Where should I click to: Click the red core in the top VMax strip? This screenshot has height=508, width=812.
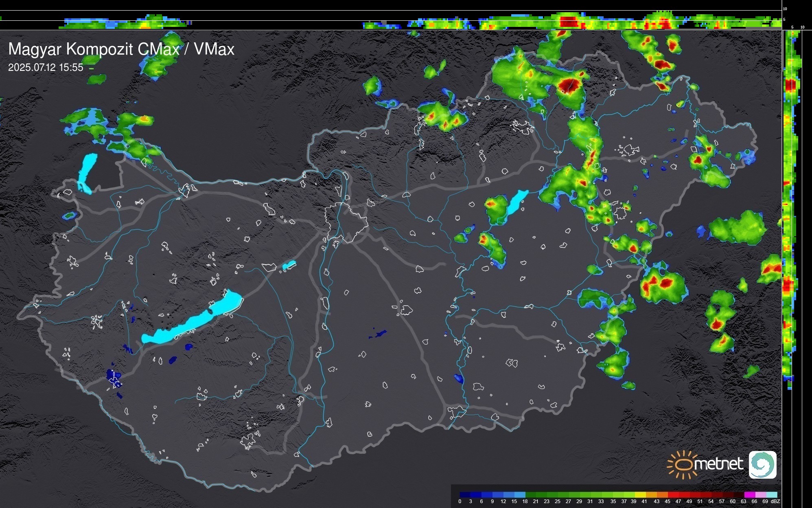click(x=569, y=21)
